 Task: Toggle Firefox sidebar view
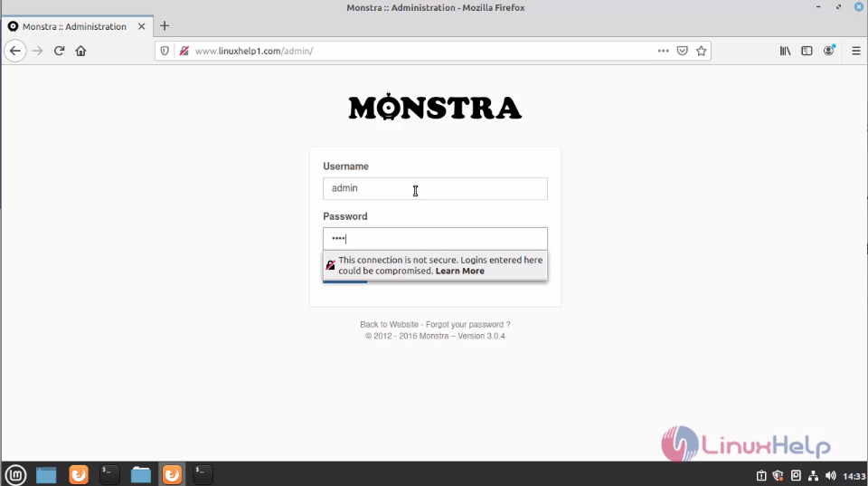807,51
